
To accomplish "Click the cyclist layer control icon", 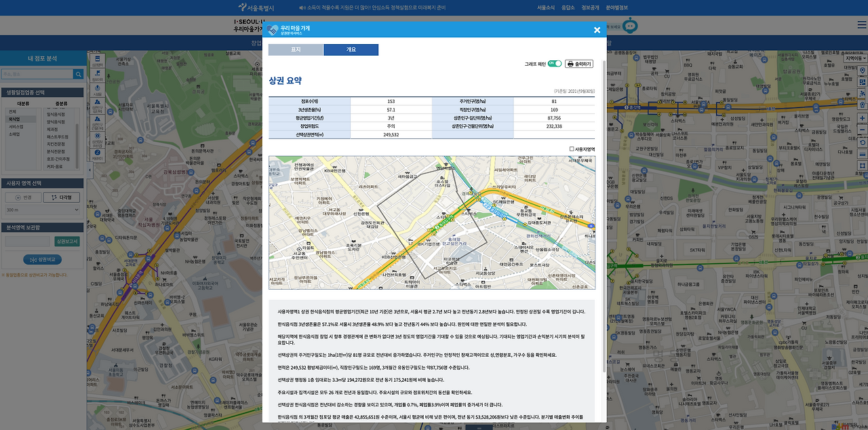I will point(863,93).
